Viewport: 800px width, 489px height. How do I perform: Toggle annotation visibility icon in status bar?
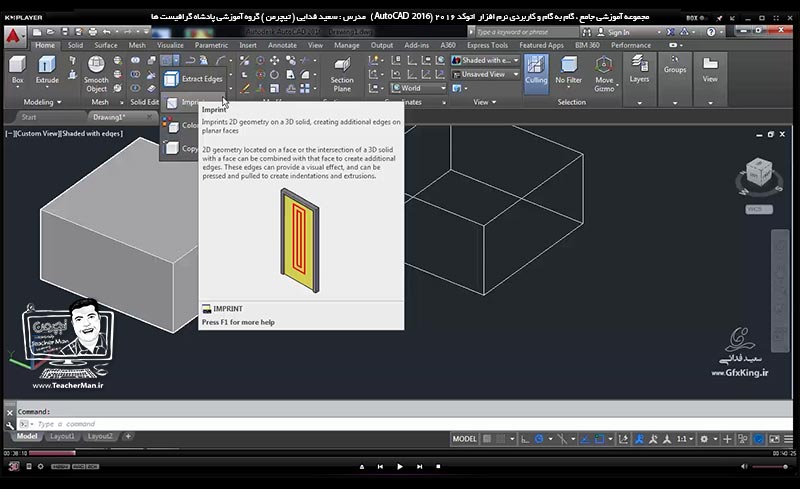point(639,439)
